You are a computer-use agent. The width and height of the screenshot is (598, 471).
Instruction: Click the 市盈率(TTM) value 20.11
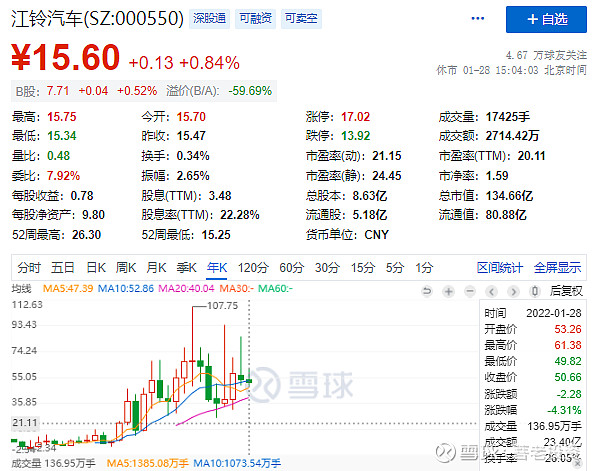pyautogui.click(x=532, y=156)
